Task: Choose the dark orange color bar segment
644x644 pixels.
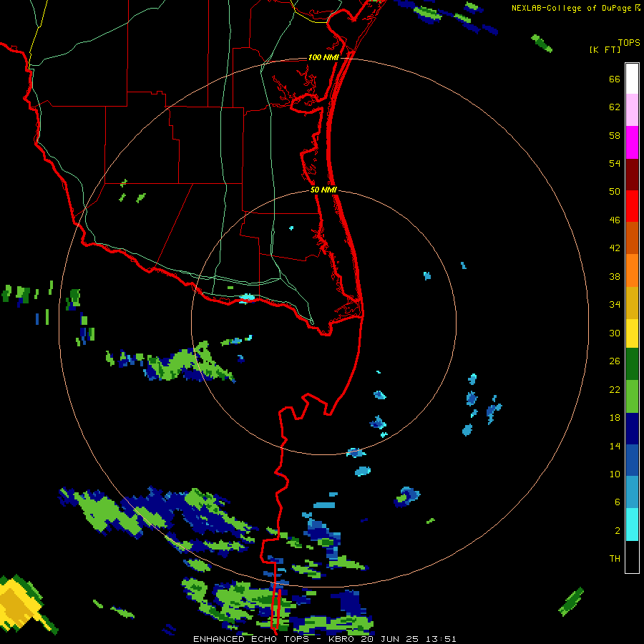Action: [x=632, y=238]
